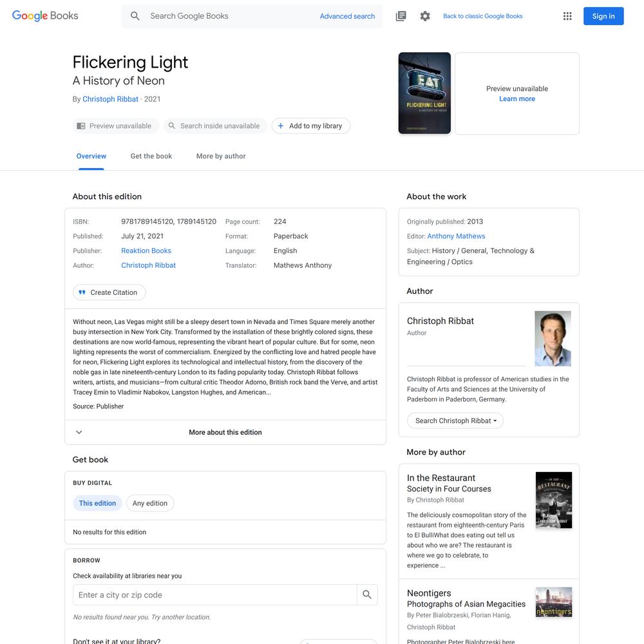Click the English language value

(x=285, y=251)
